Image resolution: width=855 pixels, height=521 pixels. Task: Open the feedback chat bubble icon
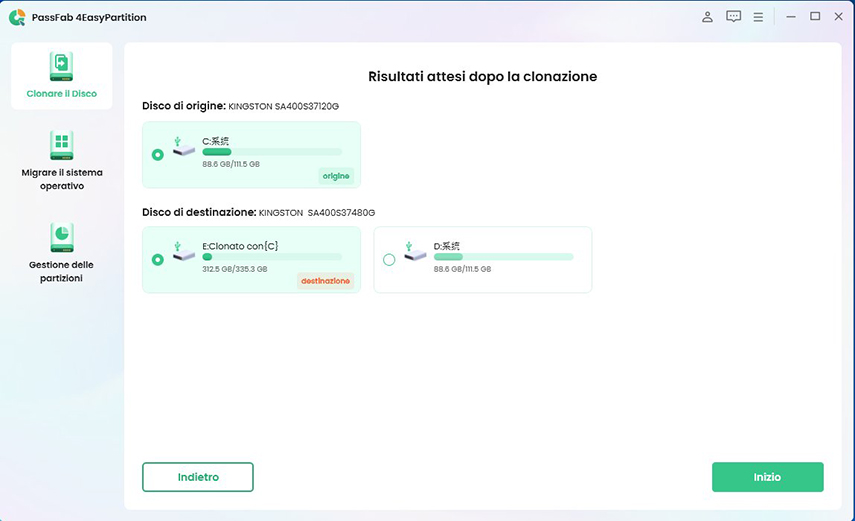point(734,17)
